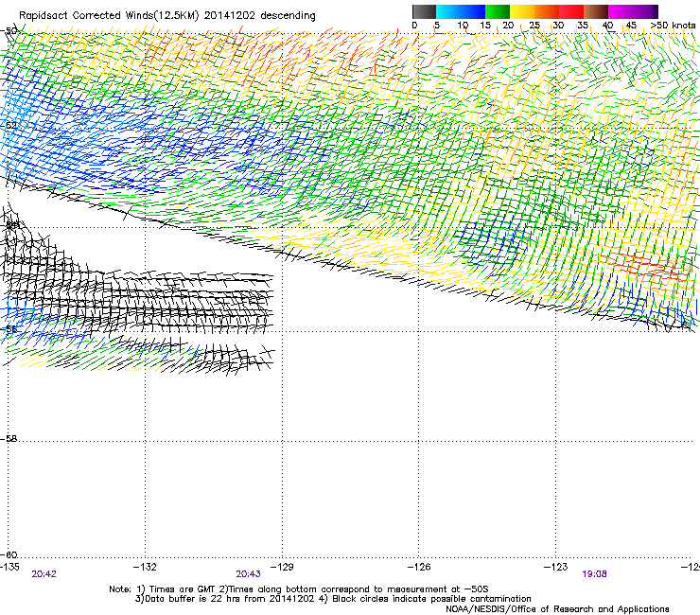Click the '45' legend scale label
Viewport: 700px width, 615px height.
[631, 26]
